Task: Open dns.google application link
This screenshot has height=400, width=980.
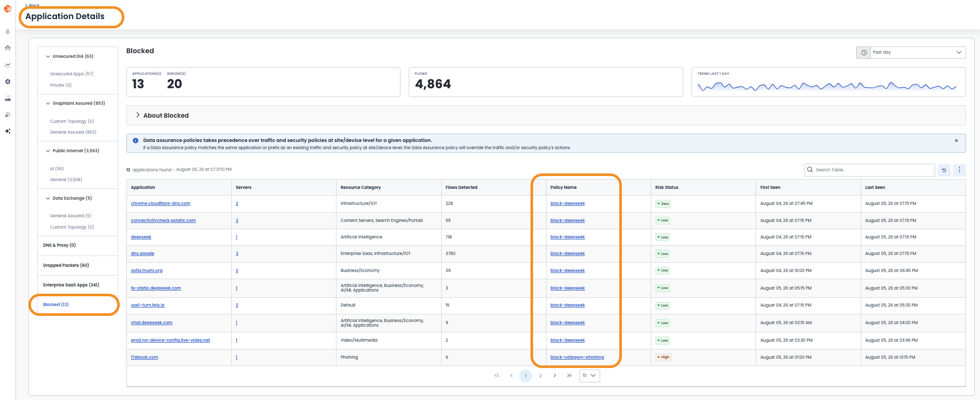Action: click(x=142, y=253)
